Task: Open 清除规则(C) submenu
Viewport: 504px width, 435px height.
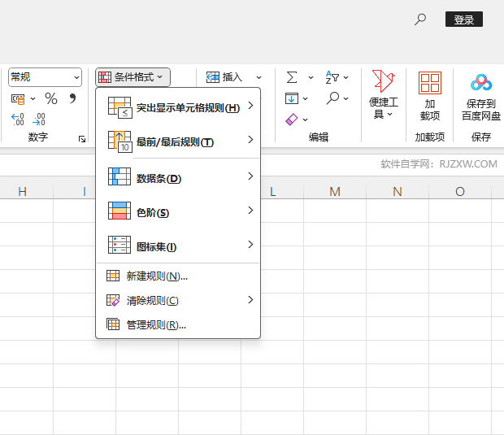Action: [x=178, y=300]
